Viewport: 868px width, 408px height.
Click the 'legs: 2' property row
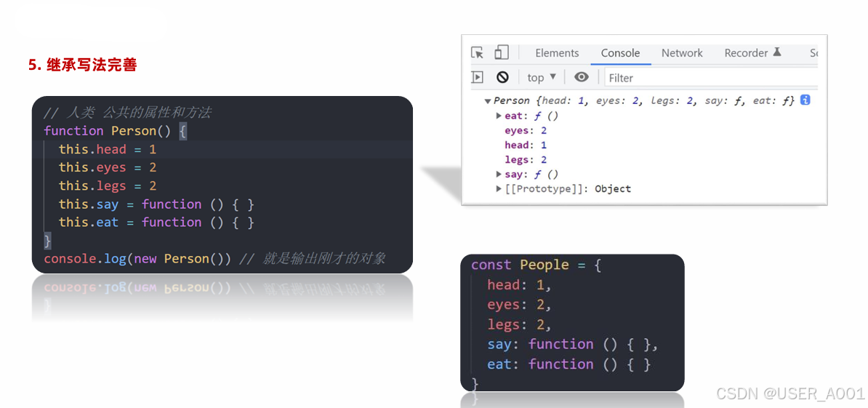(526, 159)
